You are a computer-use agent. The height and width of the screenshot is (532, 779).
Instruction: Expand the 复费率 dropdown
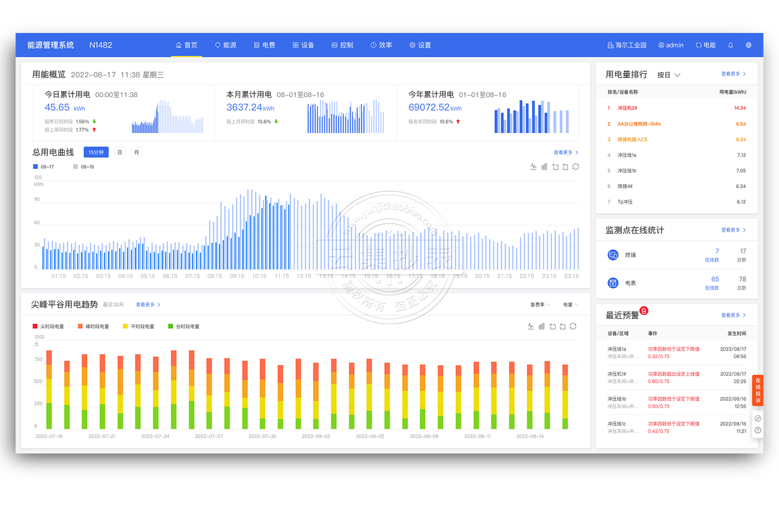pyautogui.click(x=540, y=305)
